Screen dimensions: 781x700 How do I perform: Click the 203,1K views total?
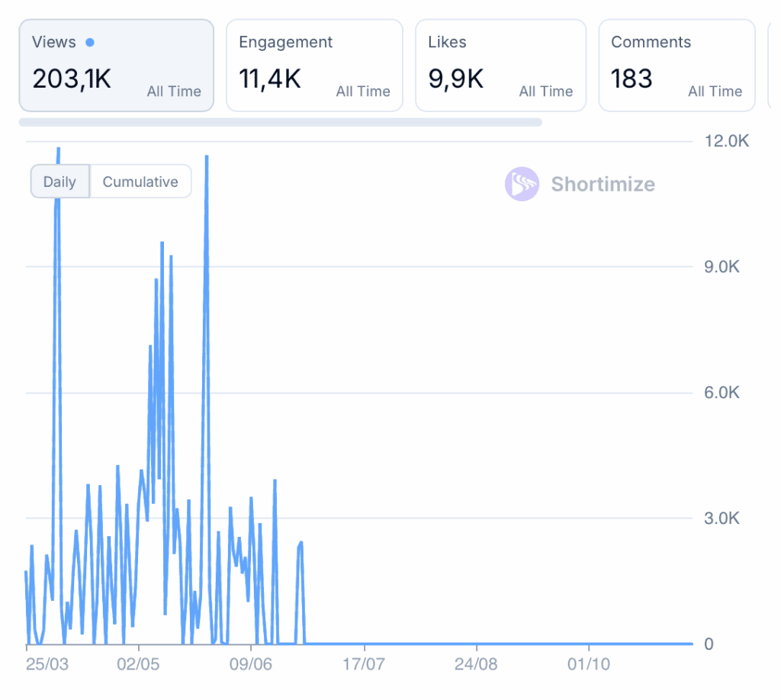click(x=72, y=79)
